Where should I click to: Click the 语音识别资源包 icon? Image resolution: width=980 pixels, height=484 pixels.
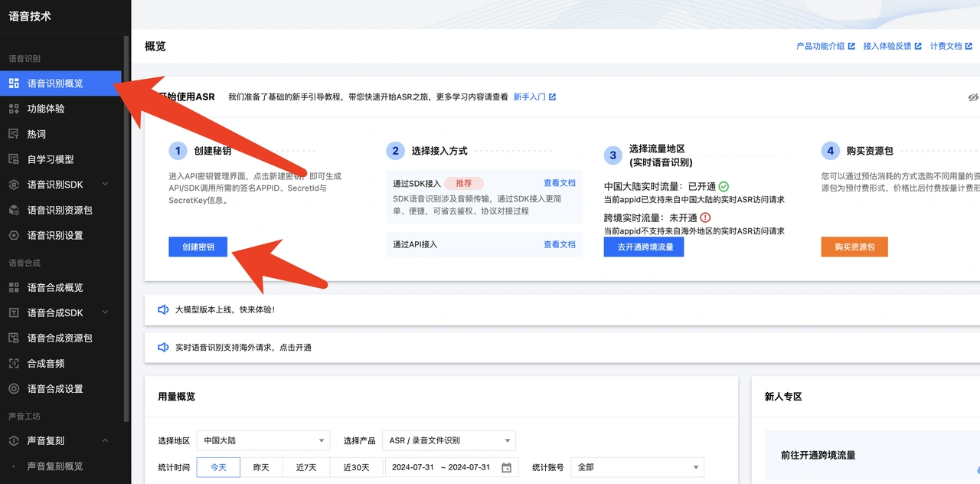pos(14,210)
